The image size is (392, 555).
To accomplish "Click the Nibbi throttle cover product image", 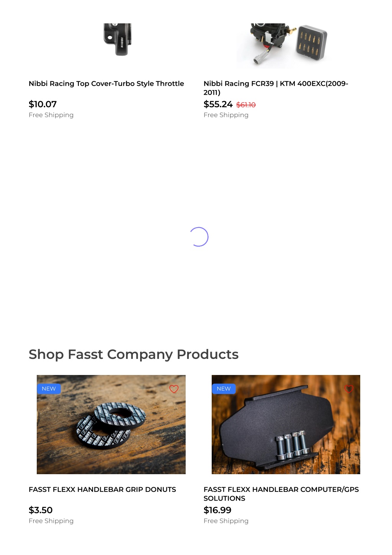I will 118,39.
